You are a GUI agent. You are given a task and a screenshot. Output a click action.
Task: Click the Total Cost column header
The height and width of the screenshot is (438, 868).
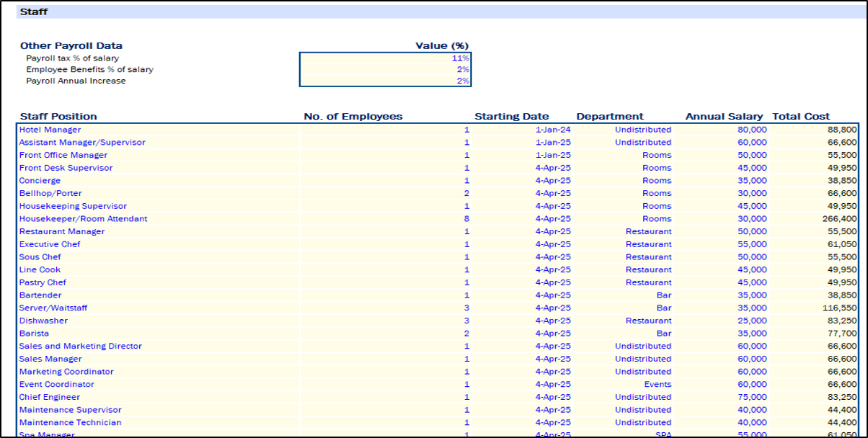click(x=801, y=116)
